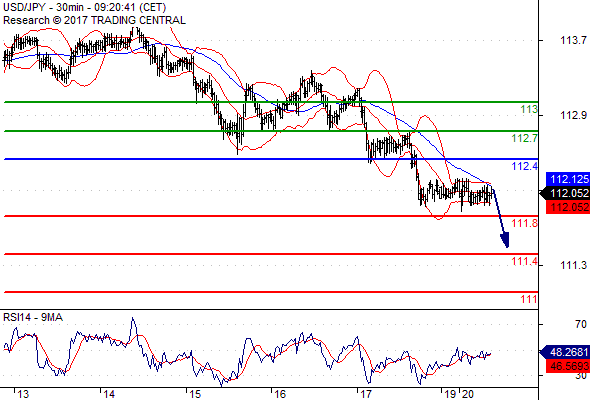Click date label 15 on time axis

[195, 394]
